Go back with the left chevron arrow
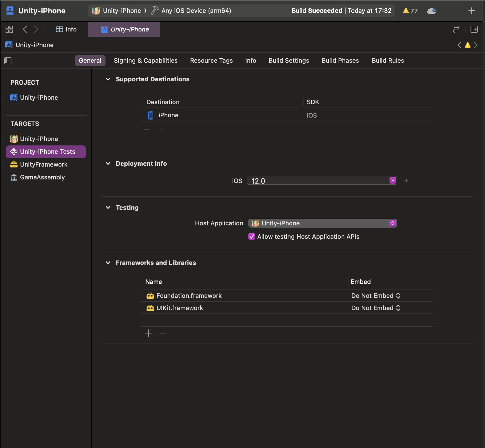The image size is (485, 448). click(x=25, y=29)
